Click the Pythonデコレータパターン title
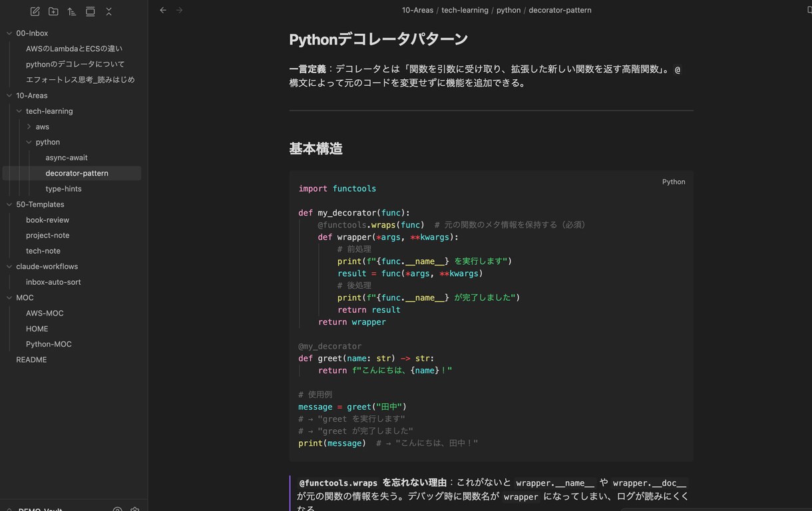Screen dimensions: 812x511 [x=378, y=39]
